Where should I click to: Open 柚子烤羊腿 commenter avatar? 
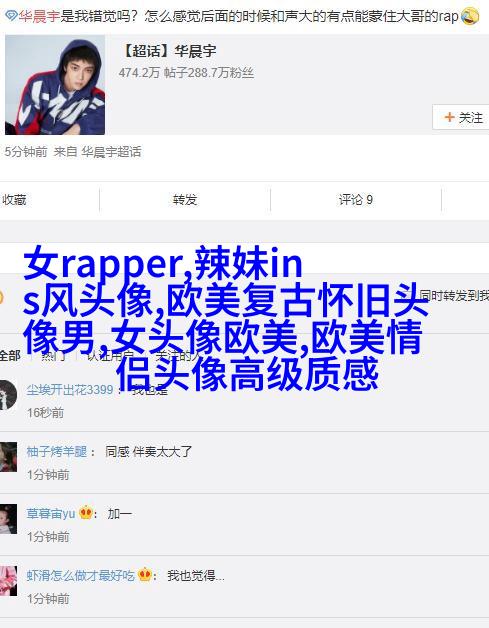[x=8, y=457]
